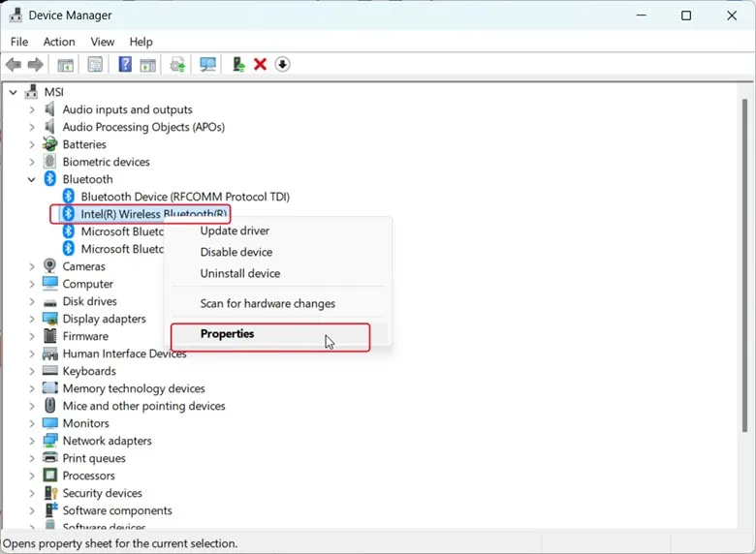
Task: Click the Keyboards category icon
Action: point(49,370)
